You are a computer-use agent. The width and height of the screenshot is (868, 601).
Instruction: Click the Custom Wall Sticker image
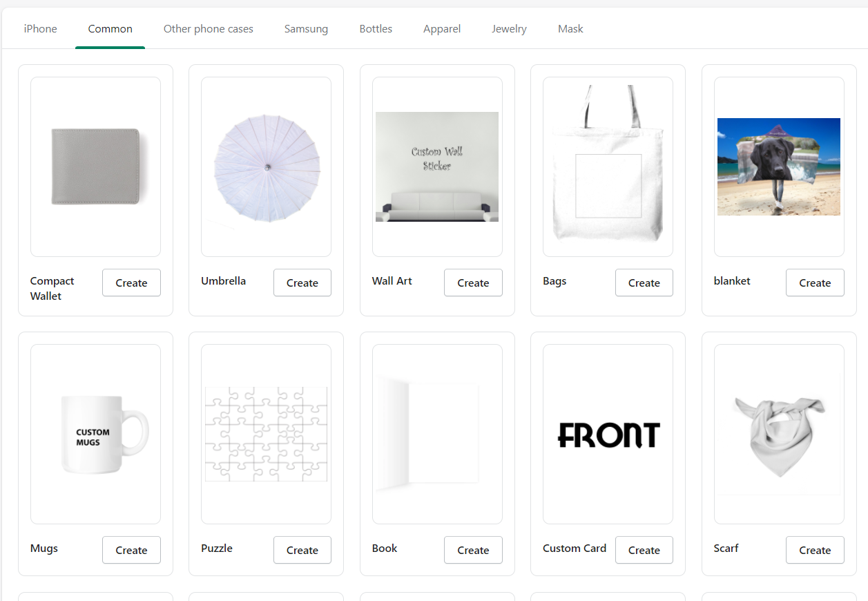(x=437, y=166)
